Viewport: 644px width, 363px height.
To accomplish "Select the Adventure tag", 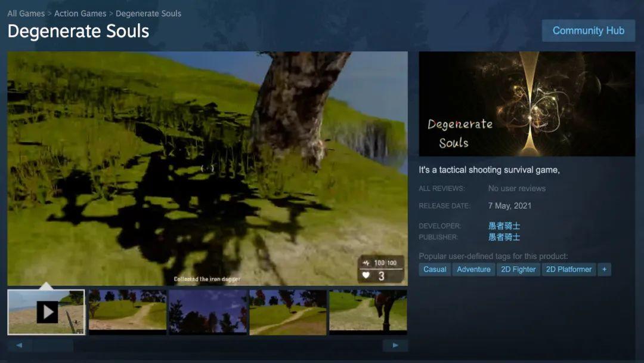I will coord(473,269).
